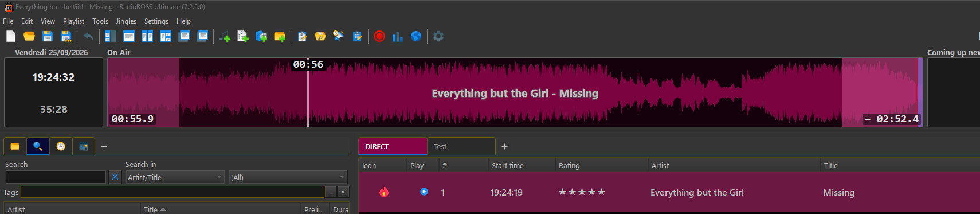980x214 pixels.
Task: Select the 'Everything but the Girl' artist cell
Action: click(x=697, y=193)
